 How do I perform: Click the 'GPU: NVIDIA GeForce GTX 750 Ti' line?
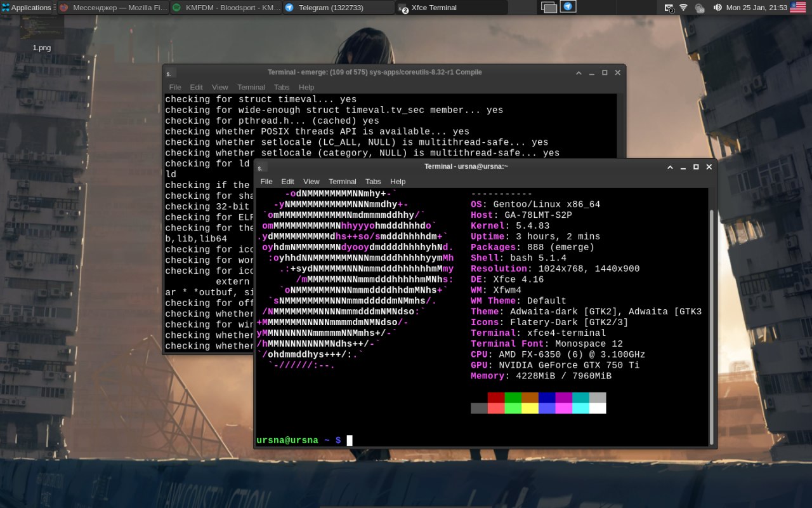point(555,365)
